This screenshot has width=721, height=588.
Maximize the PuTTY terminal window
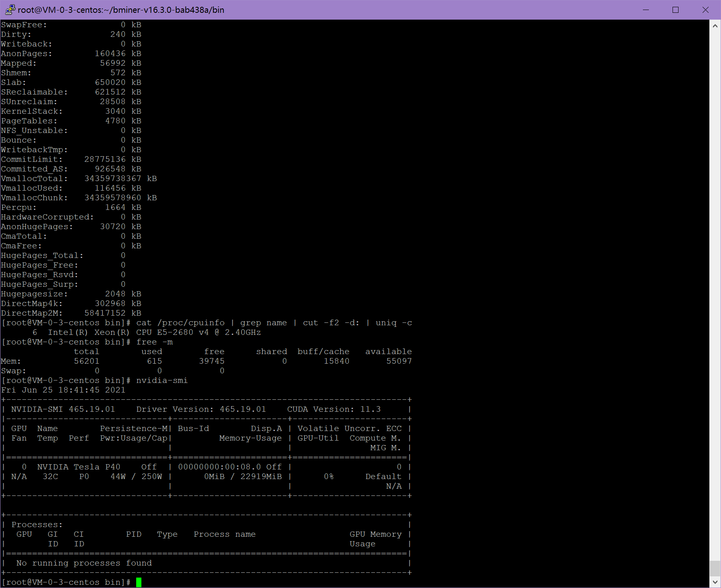click(x=675, y=10)
